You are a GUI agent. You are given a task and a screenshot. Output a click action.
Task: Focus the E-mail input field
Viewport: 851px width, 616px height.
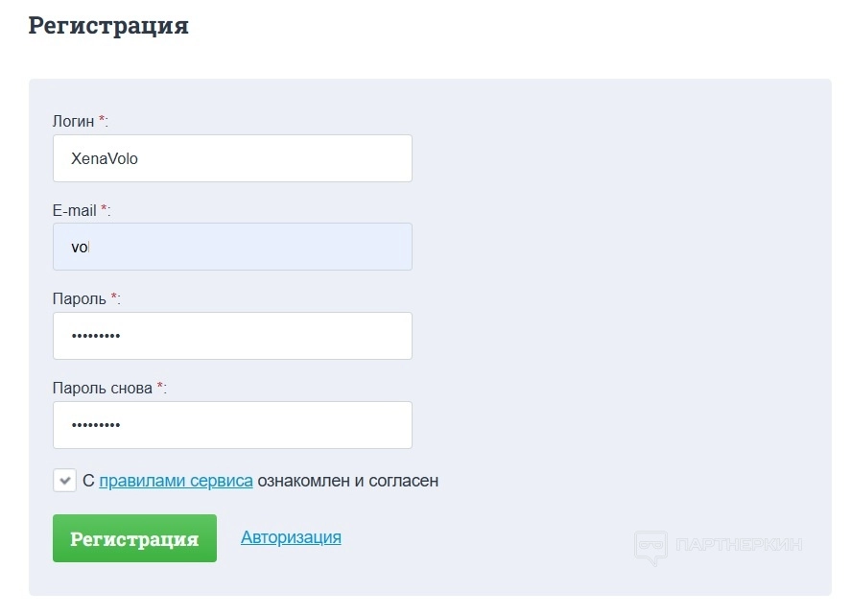coord(232,247)
